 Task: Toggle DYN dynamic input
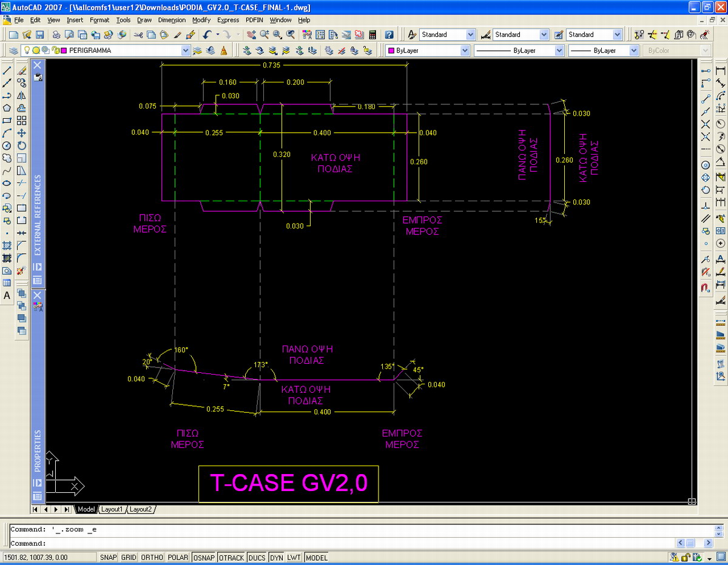tap(277, 557)
